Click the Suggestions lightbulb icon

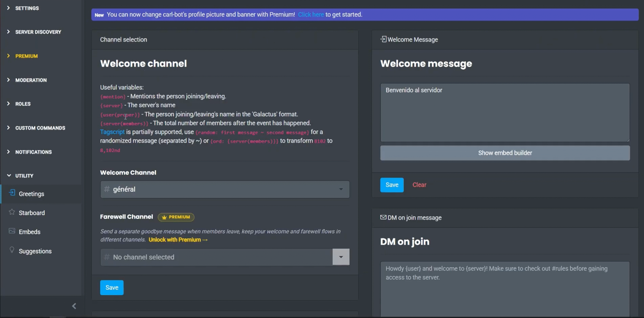click(12, 250)
